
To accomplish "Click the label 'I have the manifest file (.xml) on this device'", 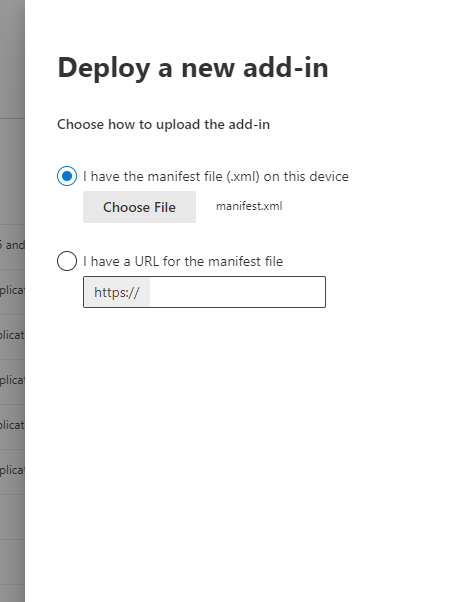I will tap(216, 176).
